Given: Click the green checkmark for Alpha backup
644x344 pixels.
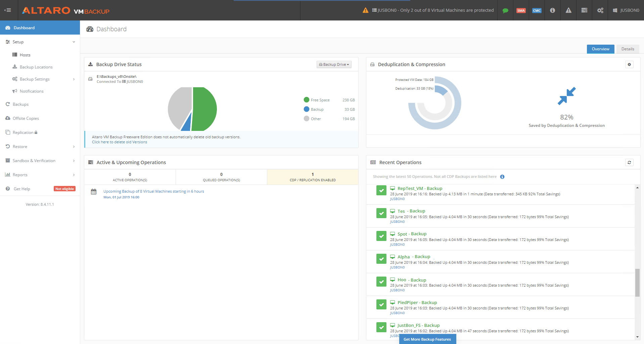Looking at the screenshot, I should coord(381,259).
